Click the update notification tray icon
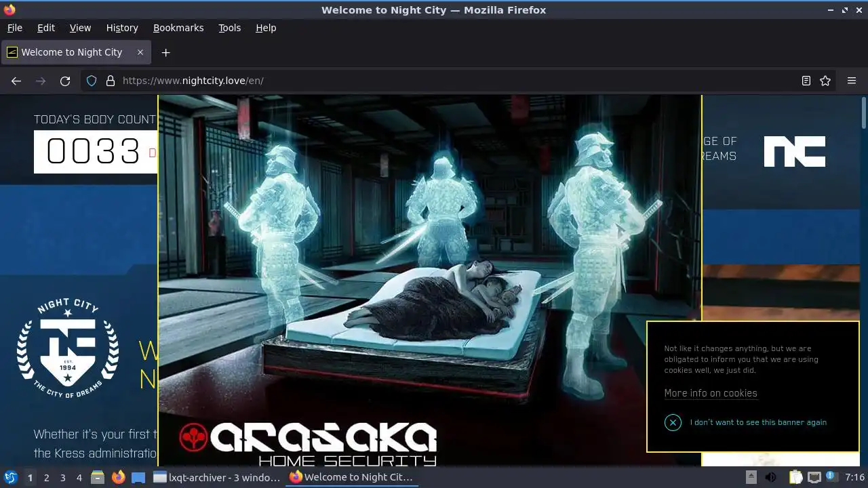Screen dimensions: 868x488 [831, 477]
